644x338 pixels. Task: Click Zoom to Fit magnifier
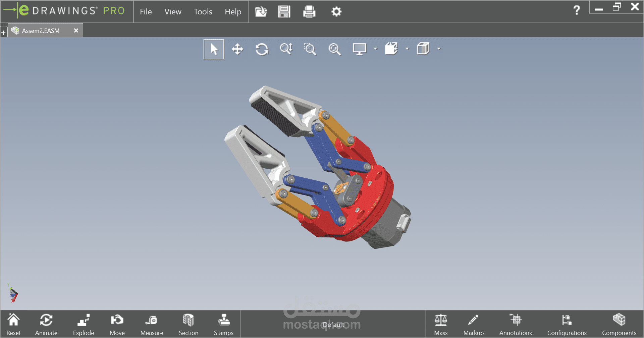pos(334,49)
